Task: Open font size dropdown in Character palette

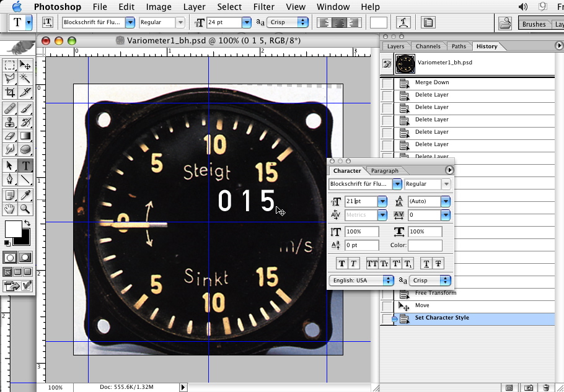Action: point(382,201)
